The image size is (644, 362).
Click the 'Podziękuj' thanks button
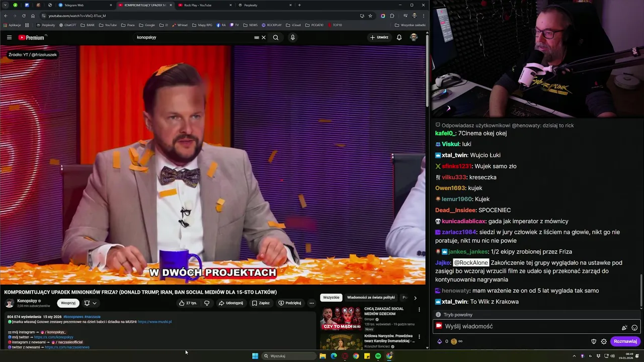coord(289,303)
